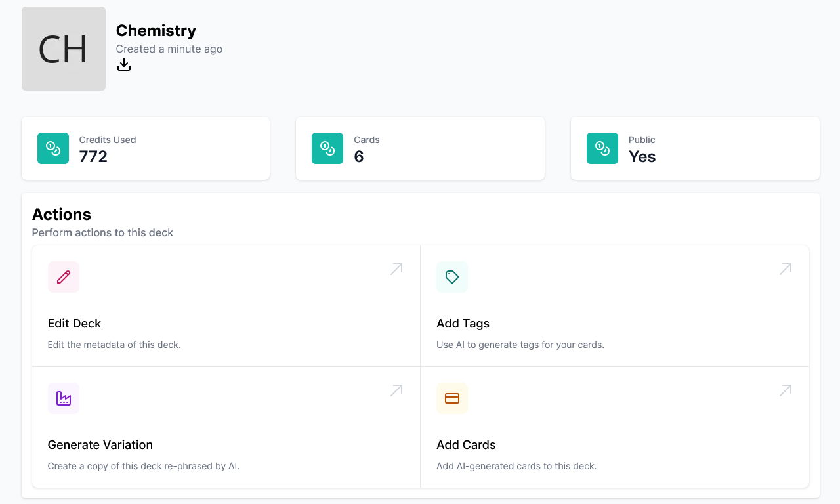The image size is (840, 504).
Task: Click the Public Yes stat card
Action: (x=695, y=148)
